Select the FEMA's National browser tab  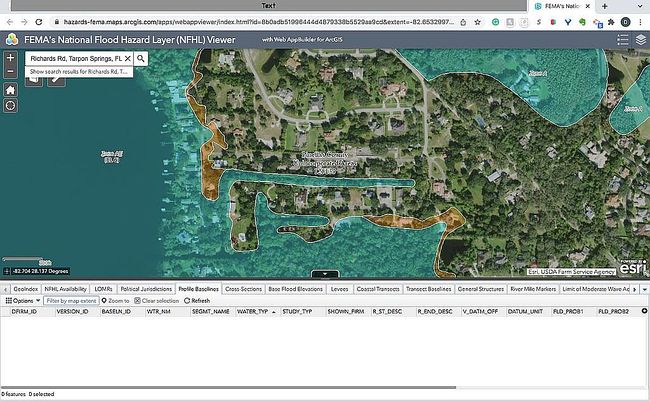tap(561, 6)
